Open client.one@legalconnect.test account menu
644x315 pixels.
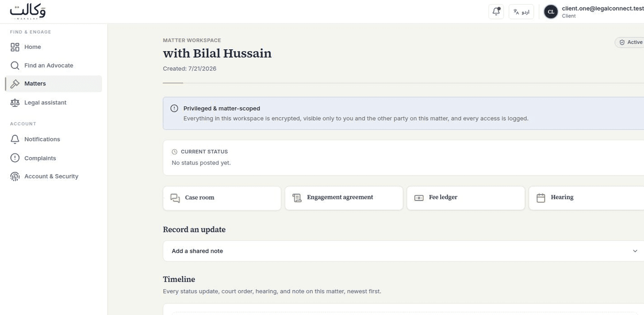593,12
